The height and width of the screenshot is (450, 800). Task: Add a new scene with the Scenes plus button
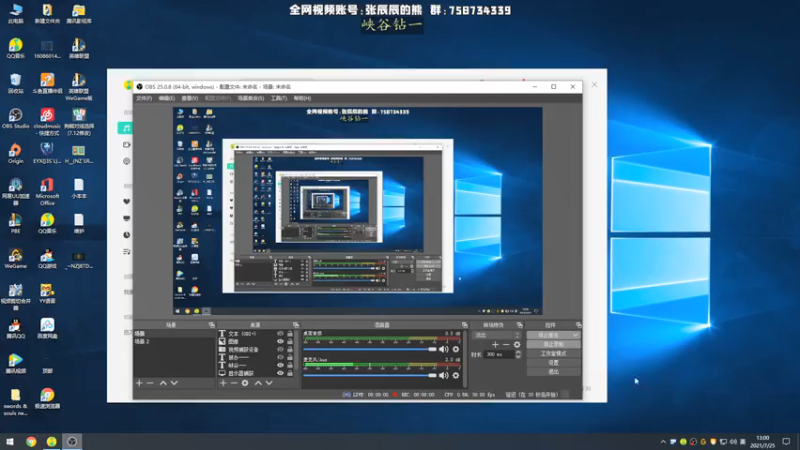139,383
